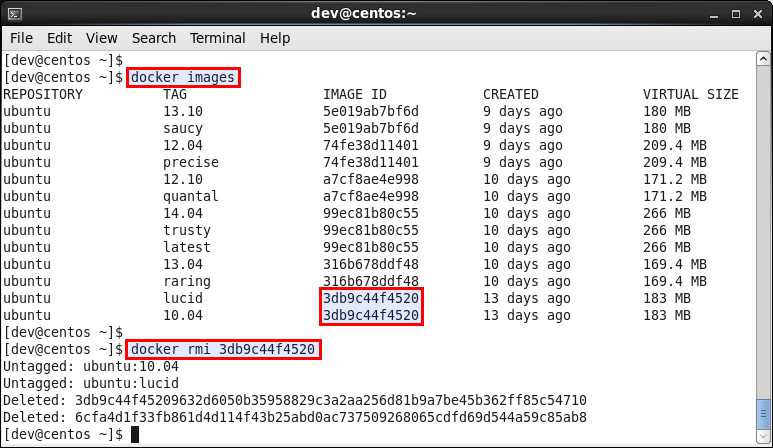Click the CREATED column header

tap(511, 94)
